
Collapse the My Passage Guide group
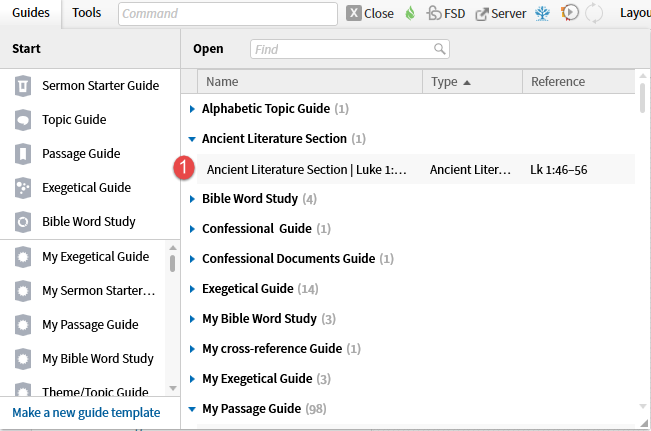point(192,409)
